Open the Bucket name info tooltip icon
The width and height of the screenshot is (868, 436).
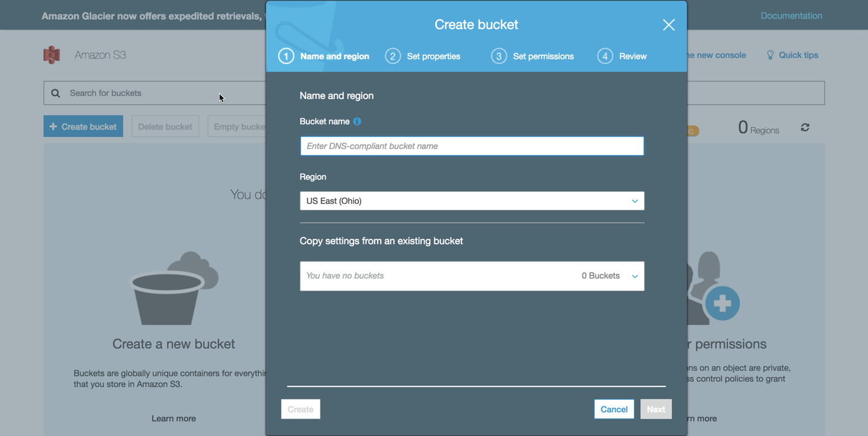357,121
